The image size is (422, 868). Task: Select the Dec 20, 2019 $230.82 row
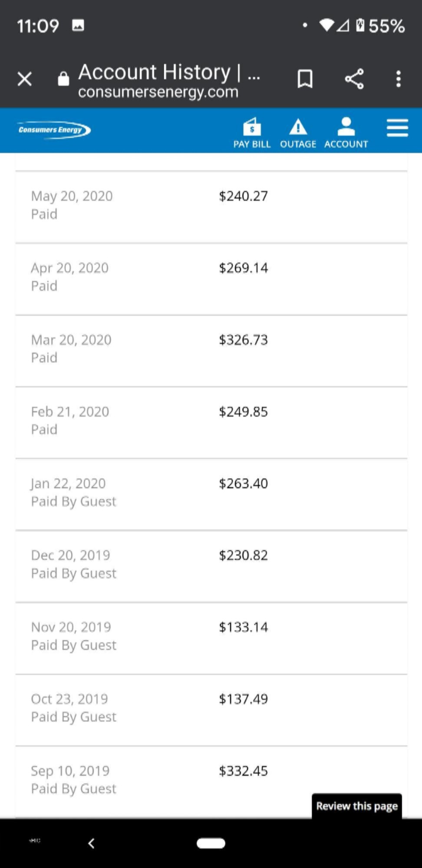(211, 566)
